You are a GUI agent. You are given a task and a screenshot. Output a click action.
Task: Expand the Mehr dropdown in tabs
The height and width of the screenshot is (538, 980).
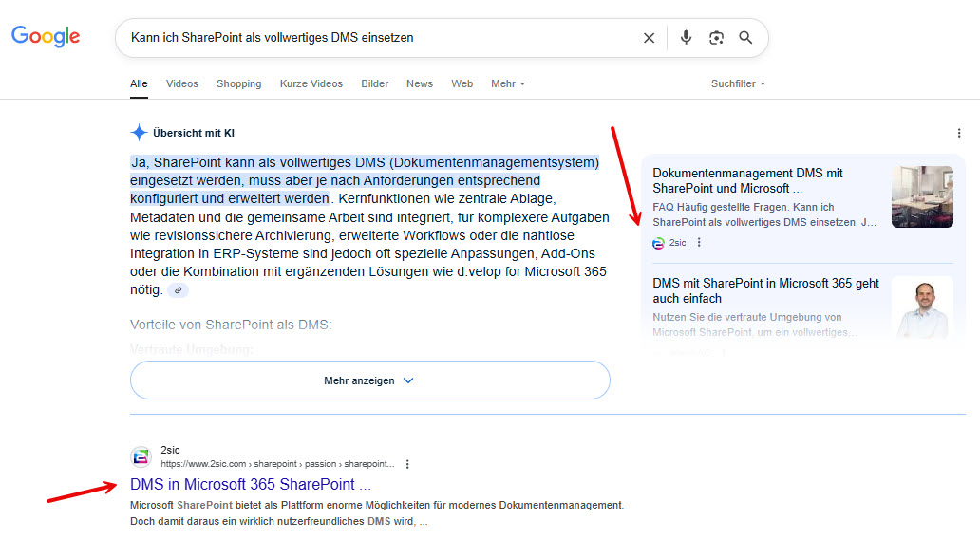pos(507,83)
